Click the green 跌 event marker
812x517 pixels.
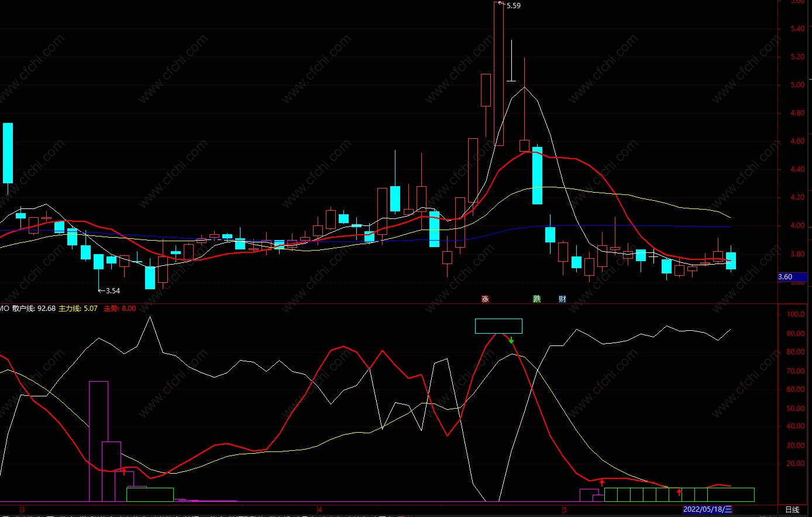point(536,299)
